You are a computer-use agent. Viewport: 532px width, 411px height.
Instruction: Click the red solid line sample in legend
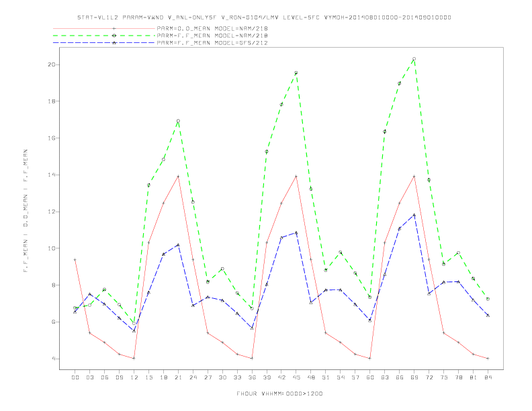click(104, 28)
